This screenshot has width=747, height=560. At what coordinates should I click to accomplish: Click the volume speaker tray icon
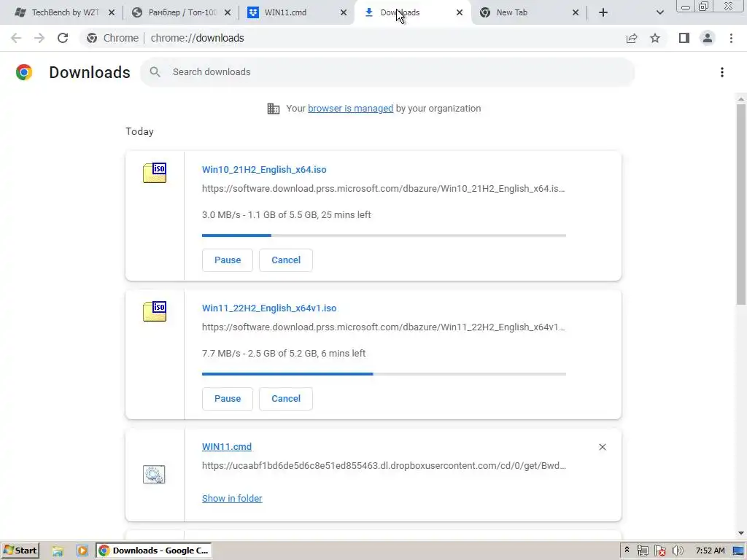pyautogui.click(x=677, y=551)
